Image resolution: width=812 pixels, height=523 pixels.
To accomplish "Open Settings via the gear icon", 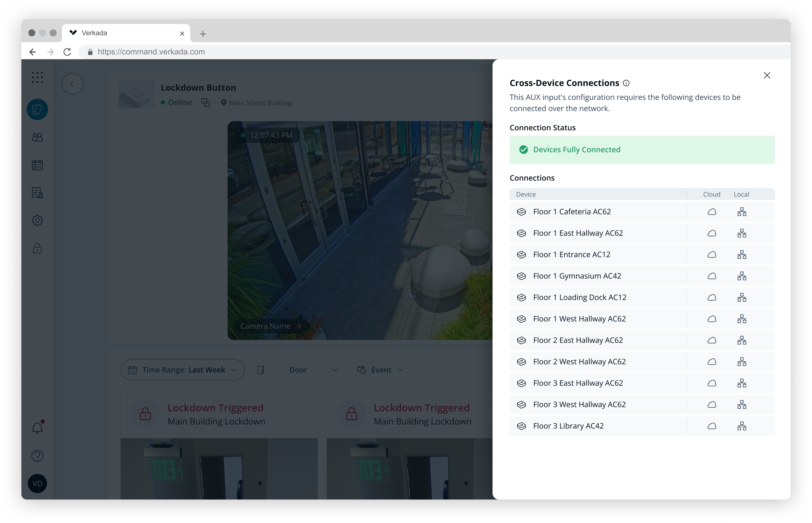I will point(37,220).
